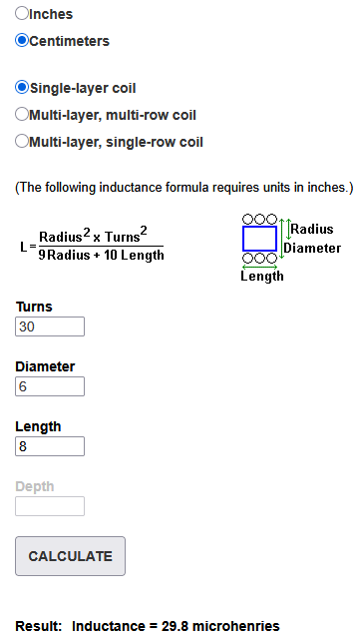Click the greyed-out Depth field
Image resolution: width=364 pixels, height=640 pixels.
(50, 506)
